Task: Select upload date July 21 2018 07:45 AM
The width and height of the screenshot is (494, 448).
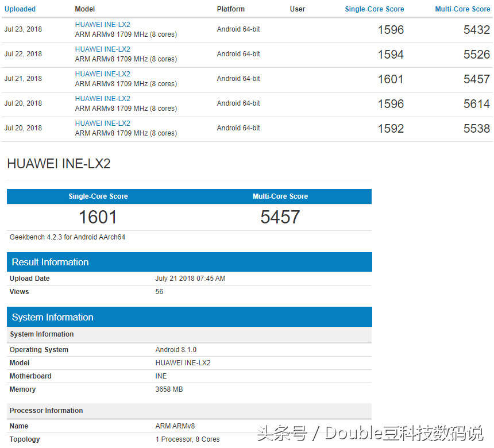Action: click(190, 279)
